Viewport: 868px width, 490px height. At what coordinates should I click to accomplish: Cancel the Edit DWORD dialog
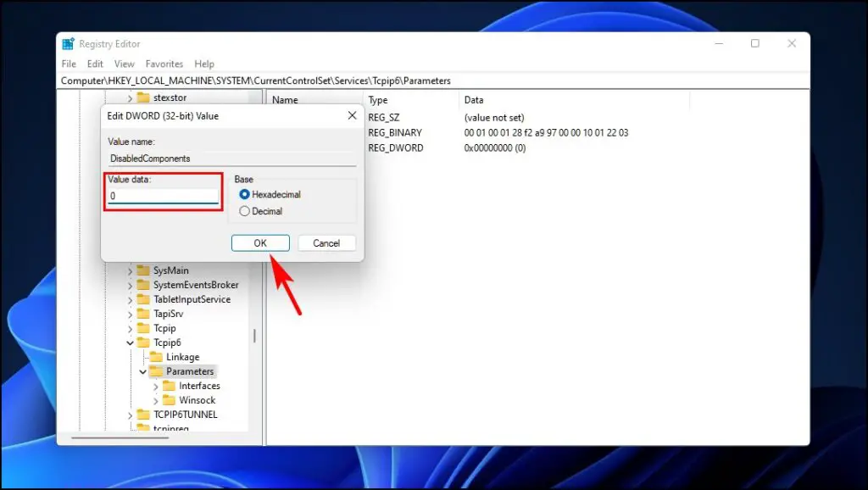(326, 243)
